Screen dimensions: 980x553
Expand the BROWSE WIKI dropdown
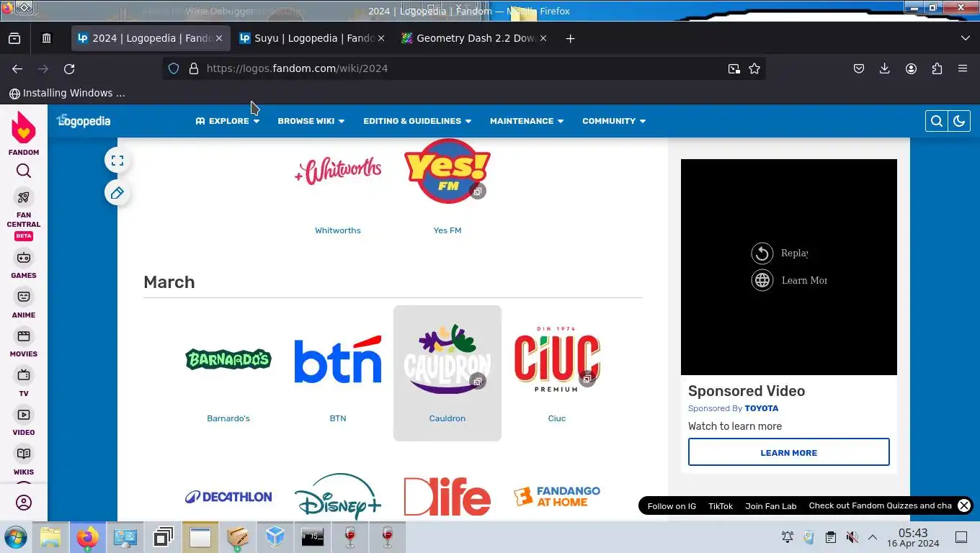pos(311,121)
